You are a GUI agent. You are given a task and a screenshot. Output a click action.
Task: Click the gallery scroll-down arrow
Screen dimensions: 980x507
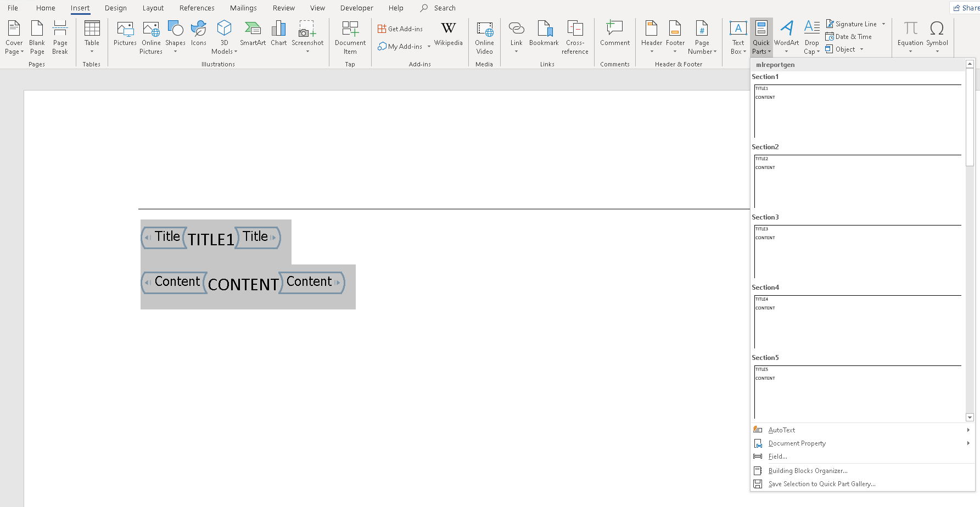pyautogui.click(x=970, y=418)
